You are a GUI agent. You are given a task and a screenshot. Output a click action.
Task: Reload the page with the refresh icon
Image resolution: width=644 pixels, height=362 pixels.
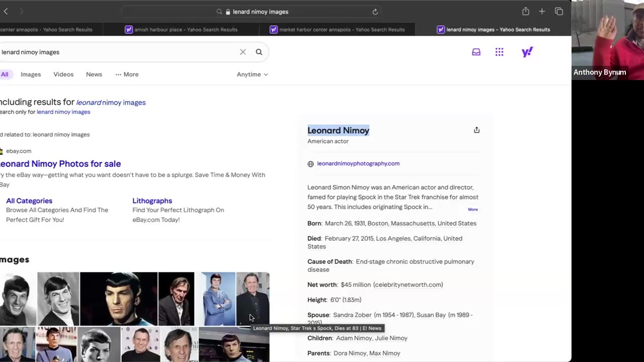point(375,12)
